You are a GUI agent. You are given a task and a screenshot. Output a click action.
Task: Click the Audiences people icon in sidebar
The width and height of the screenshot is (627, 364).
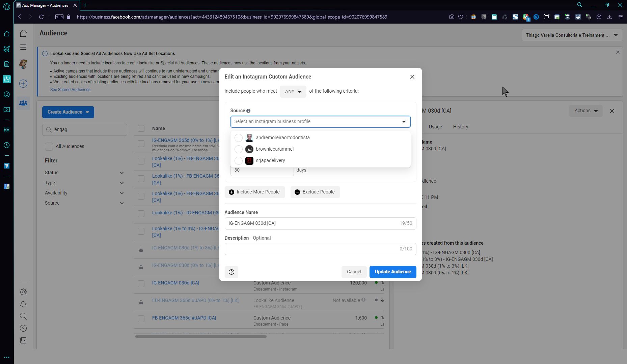coord(23,103)
